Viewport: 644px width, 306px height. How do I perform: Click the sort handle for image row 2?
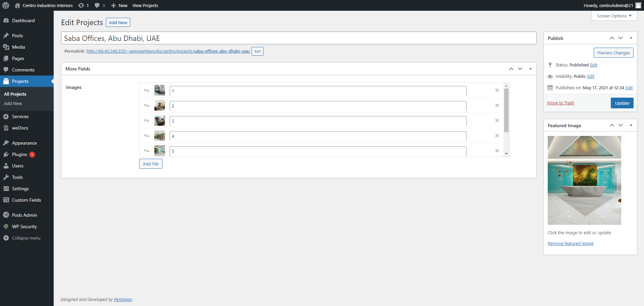(x=147, y=106)
